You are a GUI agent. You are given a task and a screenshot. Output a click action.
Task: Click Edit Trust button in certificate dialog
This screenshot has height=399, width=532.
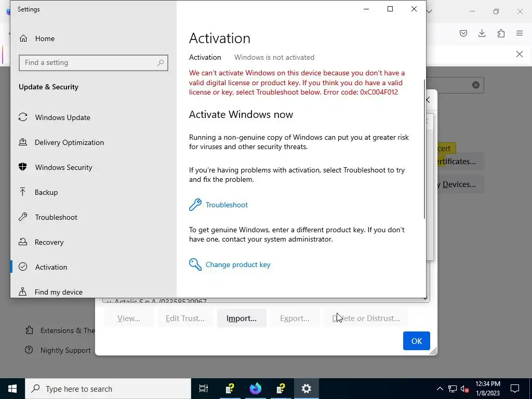185,318
